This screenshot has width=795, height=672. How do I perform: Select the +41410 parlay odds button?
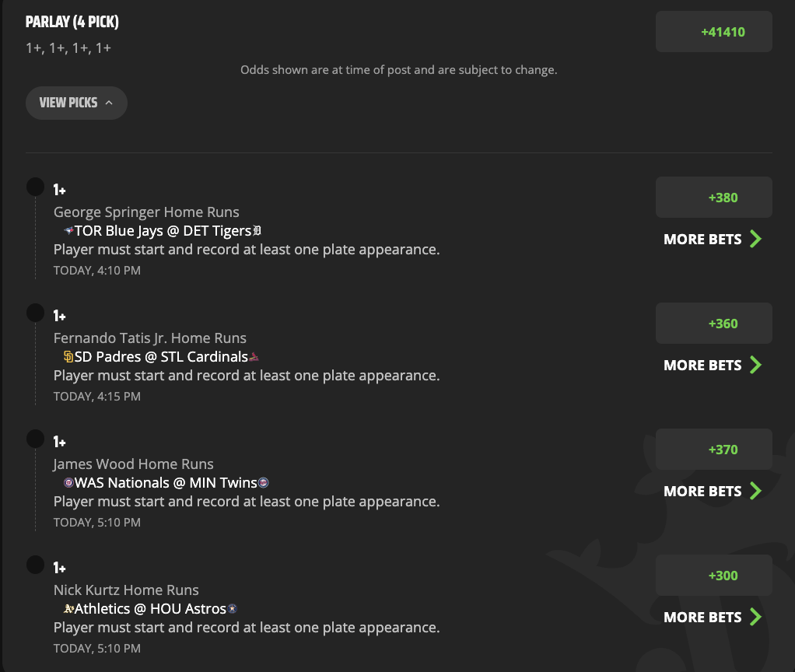(714, 32)
